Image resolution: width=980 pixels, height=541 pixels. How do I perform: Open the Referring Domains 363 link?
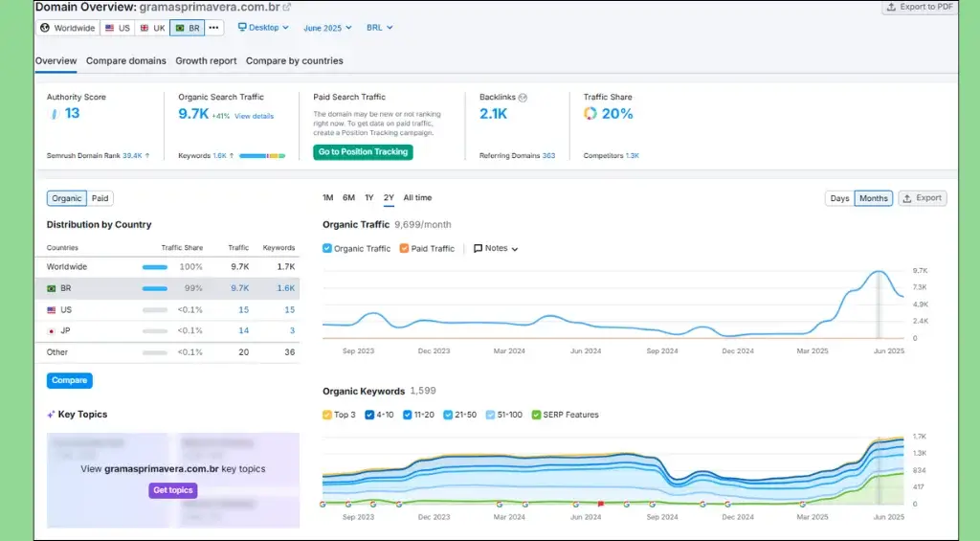(548, 156)
